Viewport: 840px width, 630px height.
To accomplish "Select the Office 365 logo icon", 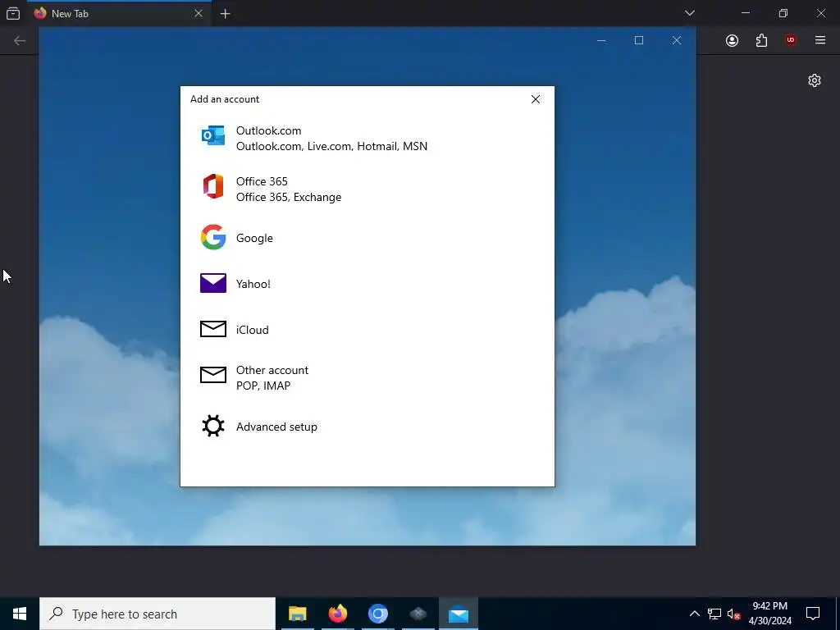I will [212, 186].
